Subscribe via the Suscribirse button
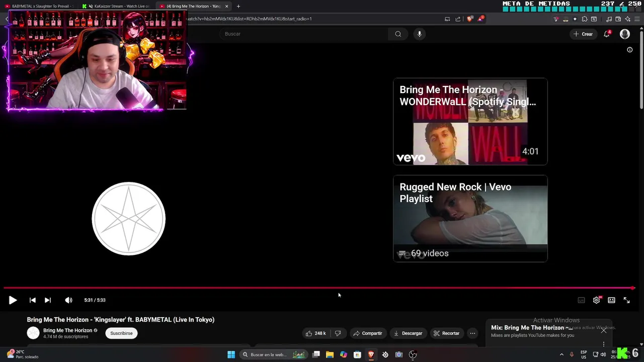 (x=121, y=333)
